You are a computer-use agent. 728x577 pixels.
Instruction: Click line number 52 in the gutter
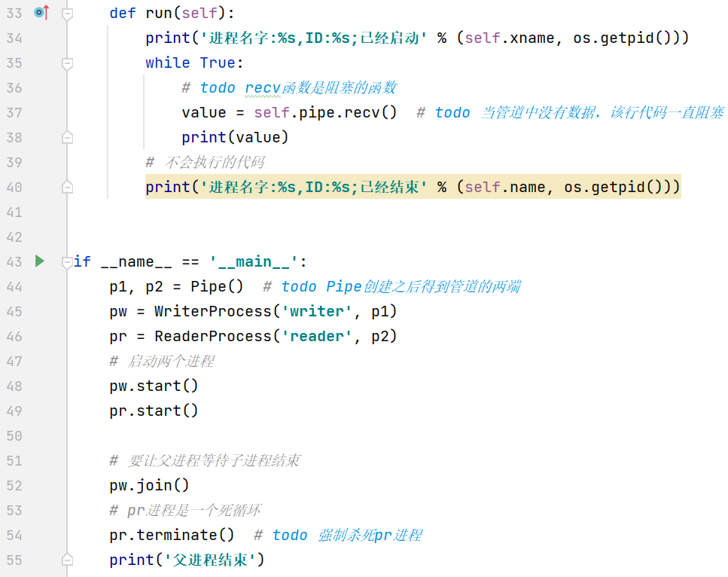pos(14,486)
